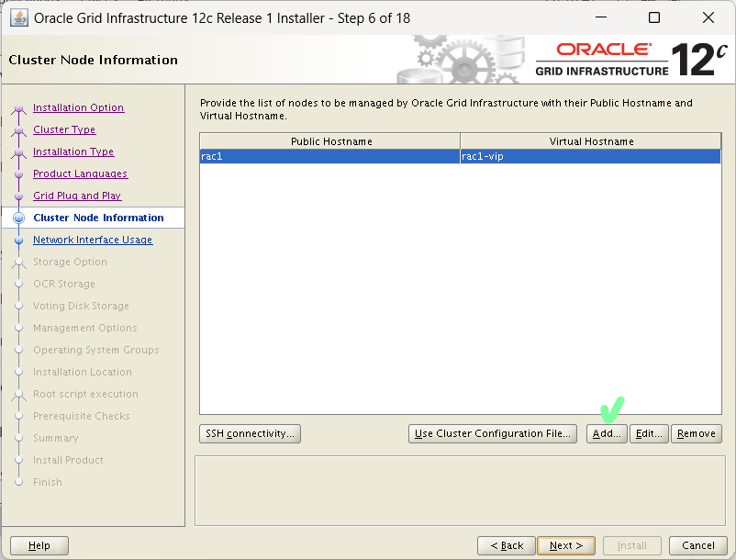The width and height of the screenshot is (736, 560).
Task: Click the Storage Option step label
Action: (x=70, y=262)
